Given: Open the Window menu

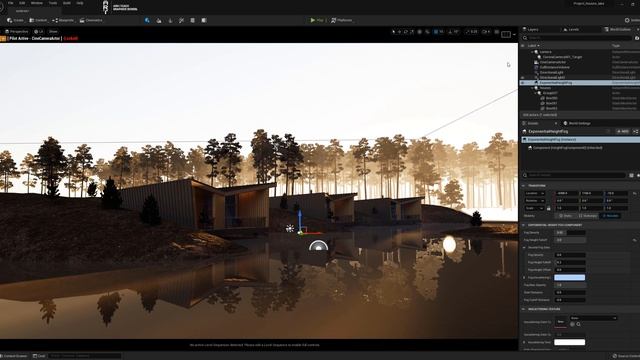Looking at the screenshot, I should click(x=37, y=3).
